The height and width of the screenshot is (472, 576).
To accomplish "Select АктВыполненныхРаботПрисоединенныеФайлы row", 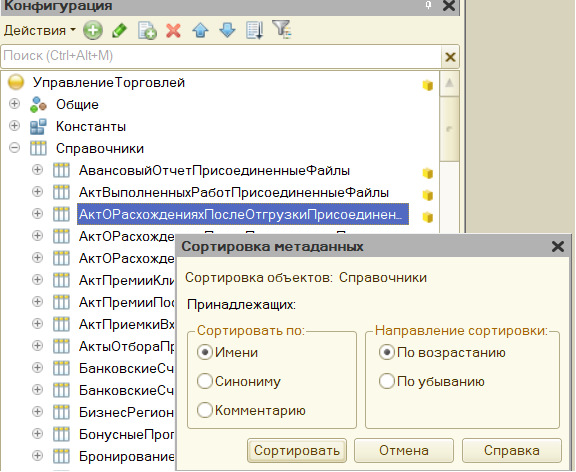I will point(234,192).
